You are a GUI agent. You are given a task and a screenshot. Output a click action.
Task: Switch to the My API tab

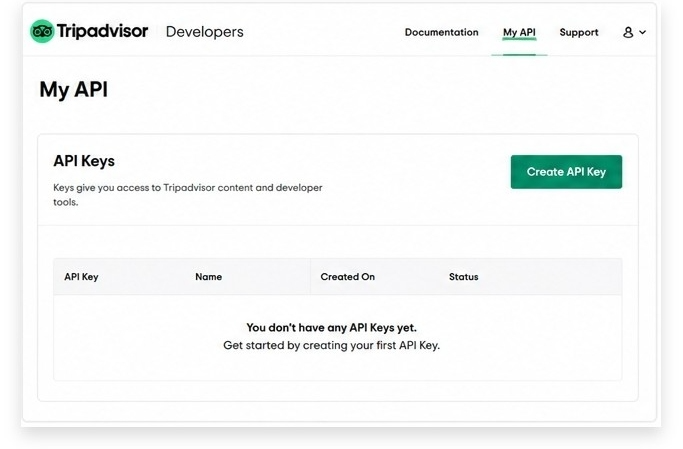coord(519,32)
